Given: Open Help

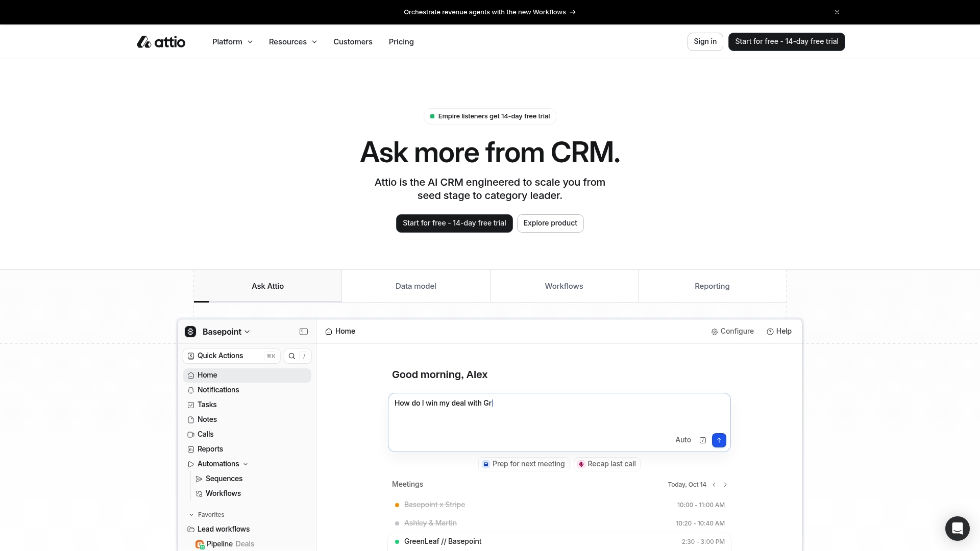Looking at the screenshot, I should point(779,332).
